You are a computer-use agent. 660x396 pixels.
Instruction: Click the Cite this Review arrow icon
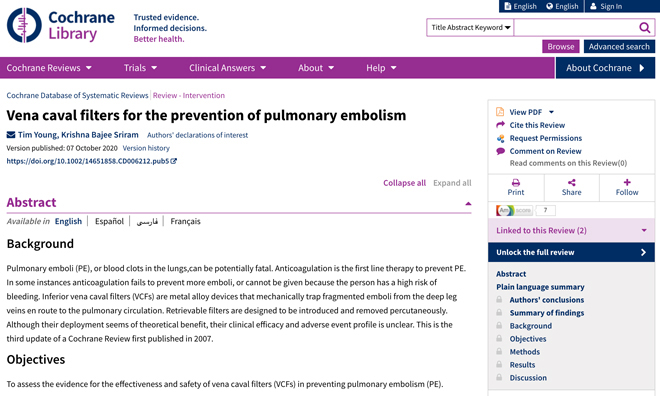point(500,125)
